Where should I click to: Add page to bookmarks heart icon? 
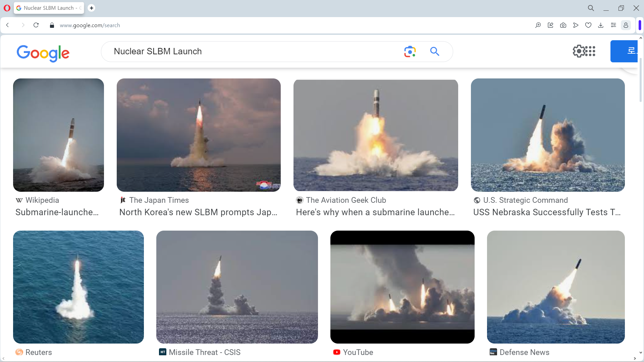pyautogui.click(x=588, y=25)
